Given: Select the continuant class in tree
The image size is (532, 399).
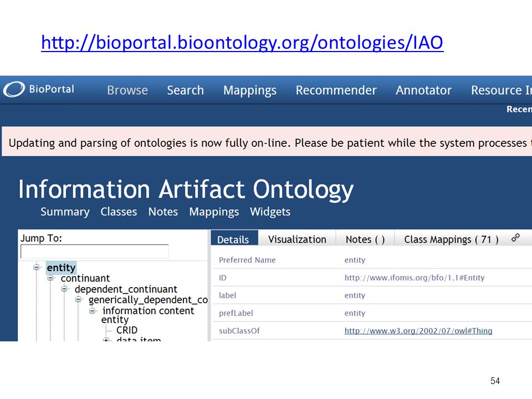Looking at the screenshot, I should [85, 279].
